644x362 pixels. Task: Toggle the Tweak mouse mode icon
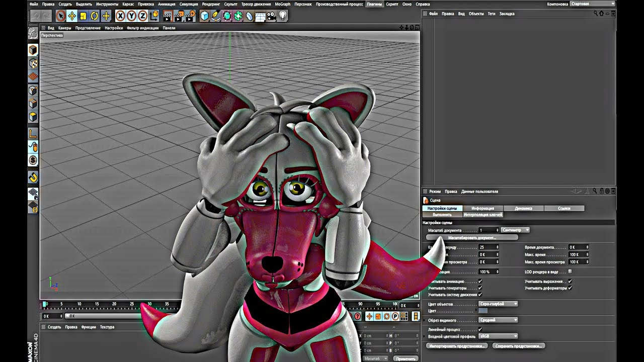(33, 147)
